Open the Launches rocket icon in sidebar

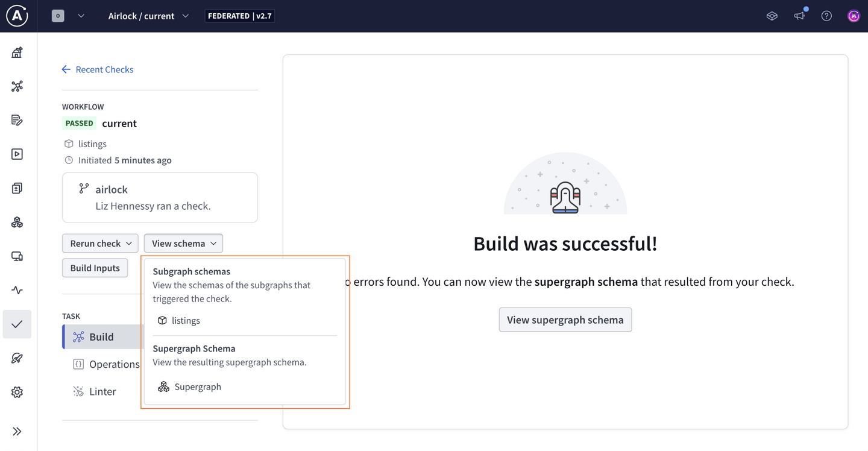(17, 358)
